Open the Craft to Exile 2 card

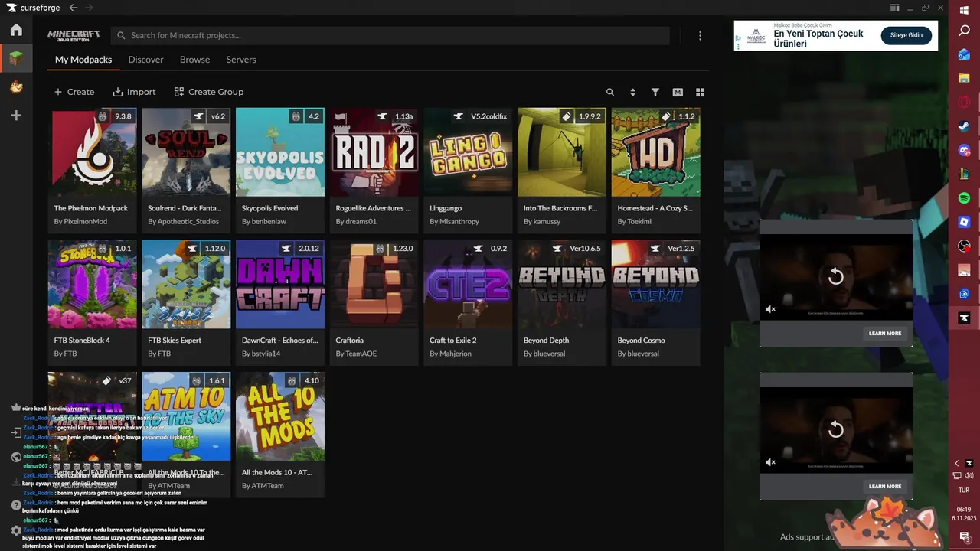(x=468, y=302)
